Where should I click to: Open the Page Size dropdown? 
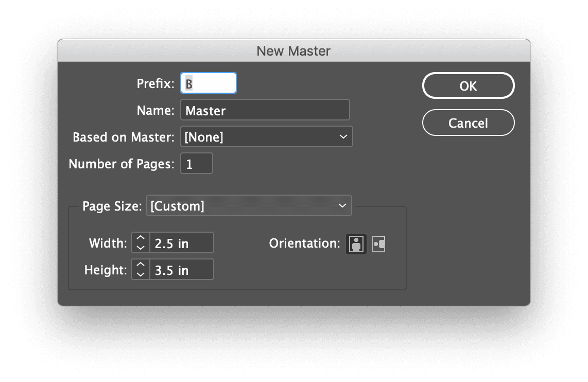click(249, 206)
